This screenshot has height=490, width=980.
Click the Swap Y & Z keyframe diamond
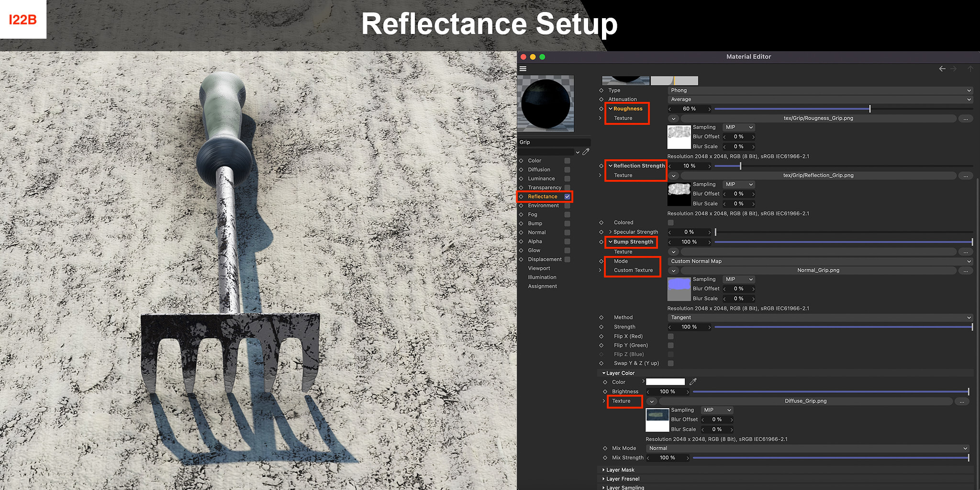click(601, 363)
